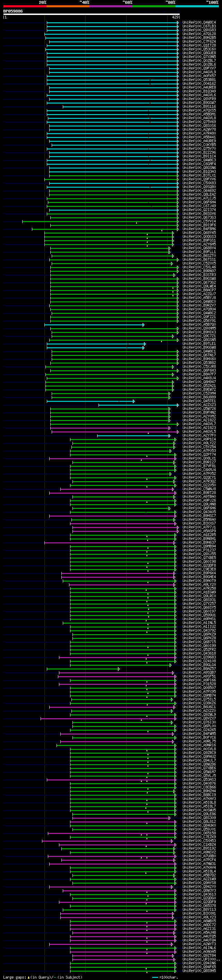Click the UniRef100_O04162 label
Viewport: 222px width, 980px height.
[199, 84]
